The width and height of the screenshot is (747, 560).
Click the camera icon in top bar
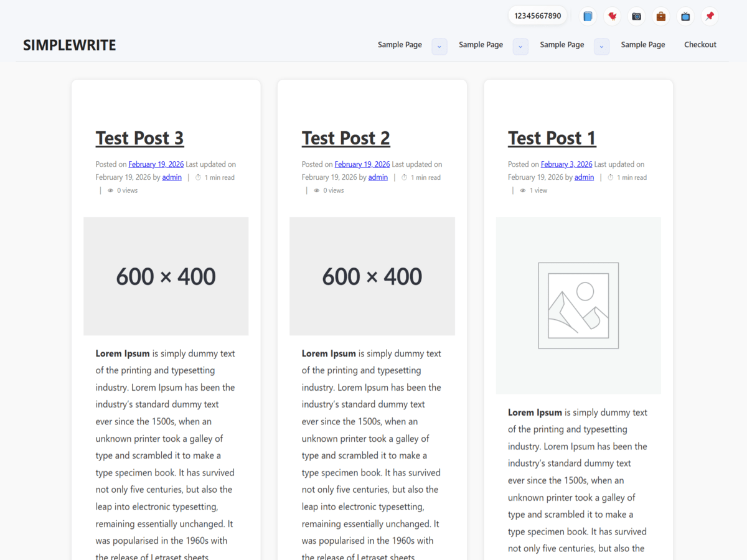pyautogui.click(x=636, y=16)
